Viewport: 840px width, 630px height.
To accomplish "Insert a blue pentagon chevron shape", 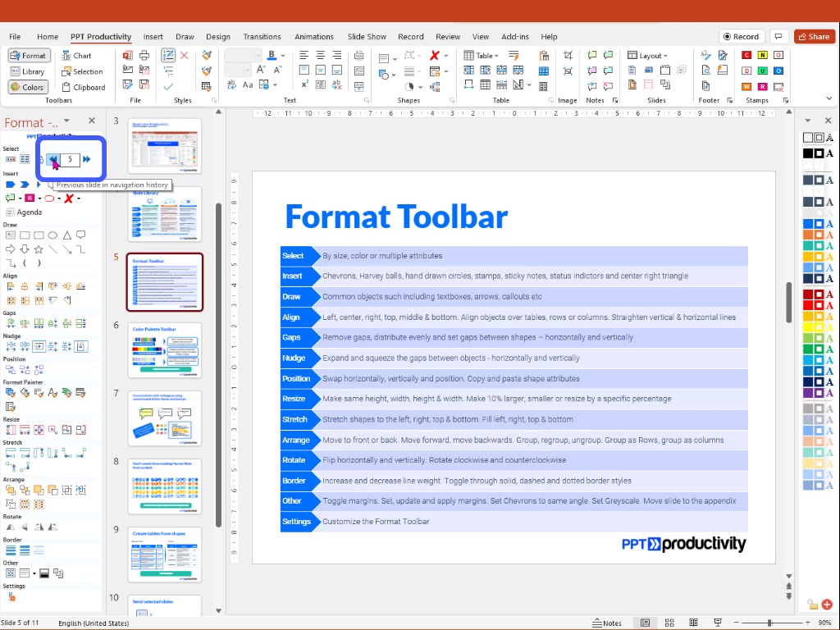I will 10,185.
